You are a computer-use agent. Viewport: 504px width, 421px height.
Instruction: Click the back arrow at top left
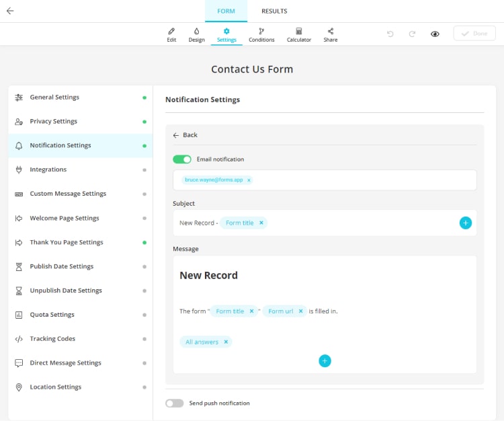coord(10,11)
